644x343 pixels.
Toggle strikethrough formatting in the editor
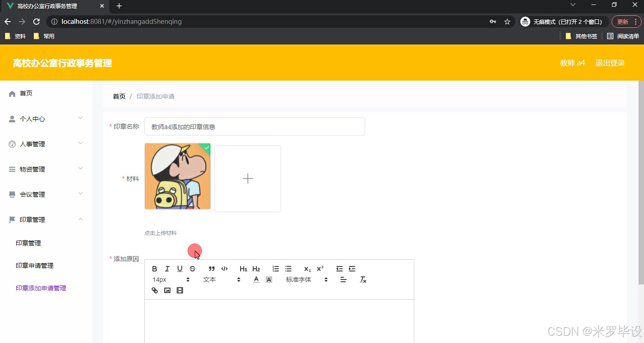[192, 269]
